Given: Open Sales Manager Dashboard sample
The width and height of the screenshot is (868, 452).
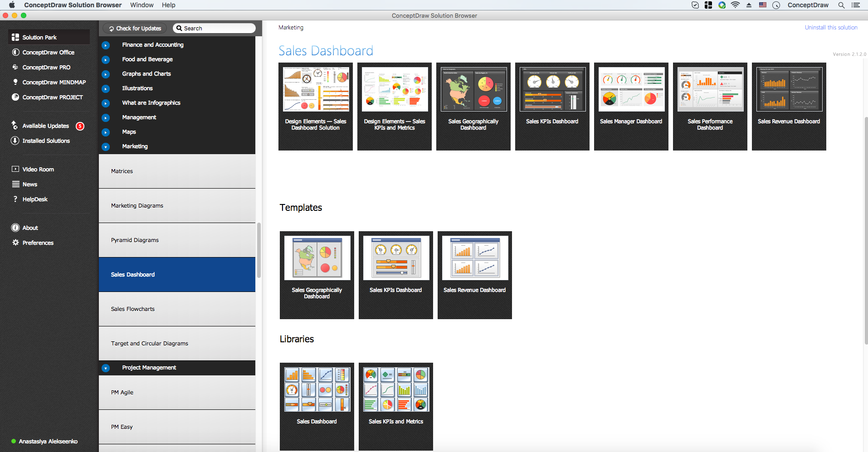Looking at the screenshot, I should coord(631,107).
